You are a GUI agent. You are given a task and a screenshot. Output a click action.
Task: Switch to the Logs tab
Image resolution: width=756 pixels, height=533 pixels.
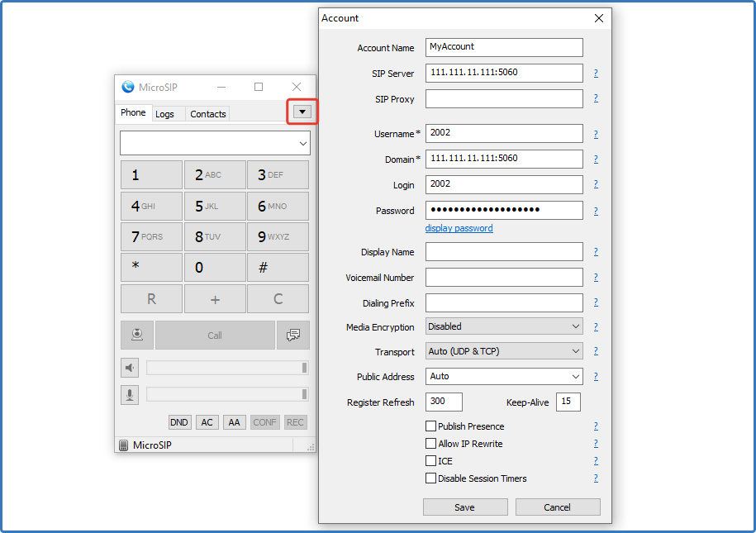click(x=165, y=114)
